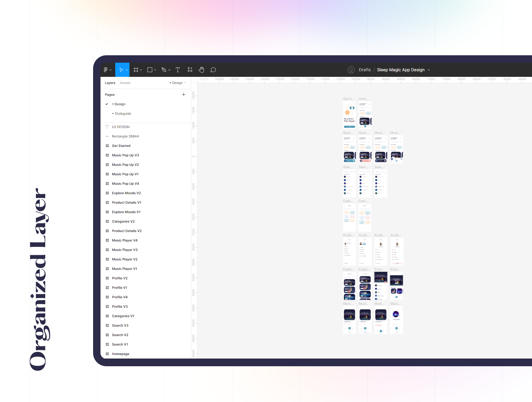Switch to the Assets tab
Viewport: 532px width, 402px height.
point(125,83)
